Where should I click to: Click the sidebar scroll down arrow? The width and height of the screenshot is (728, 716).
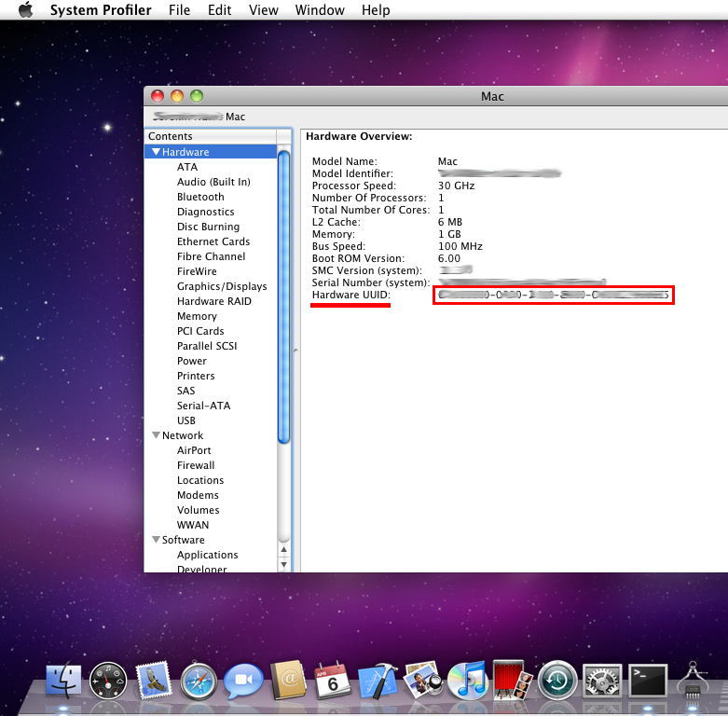283,565
